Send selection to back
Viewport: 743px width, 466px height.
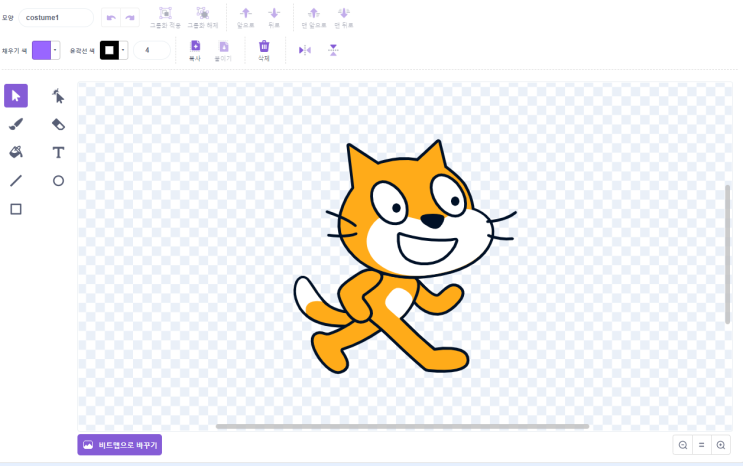(344, 18)
